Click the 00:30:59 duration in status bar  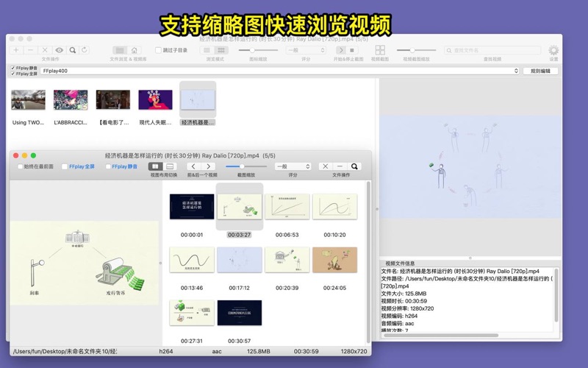pos(306,352)
